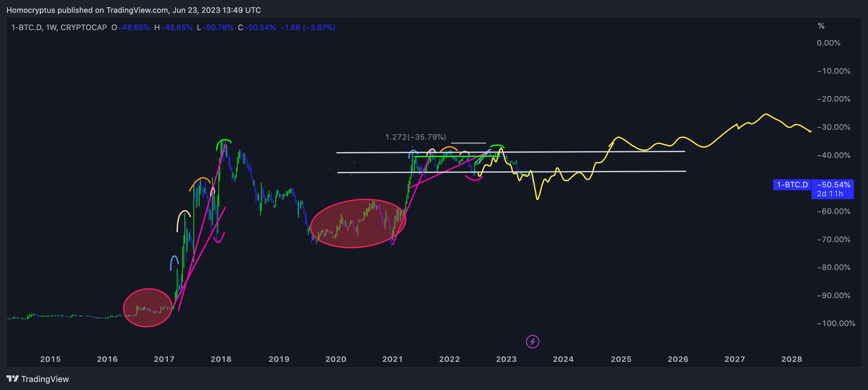
Task: Click the change value -1.88 (-3.87%)
Action: tap(307, 27)
